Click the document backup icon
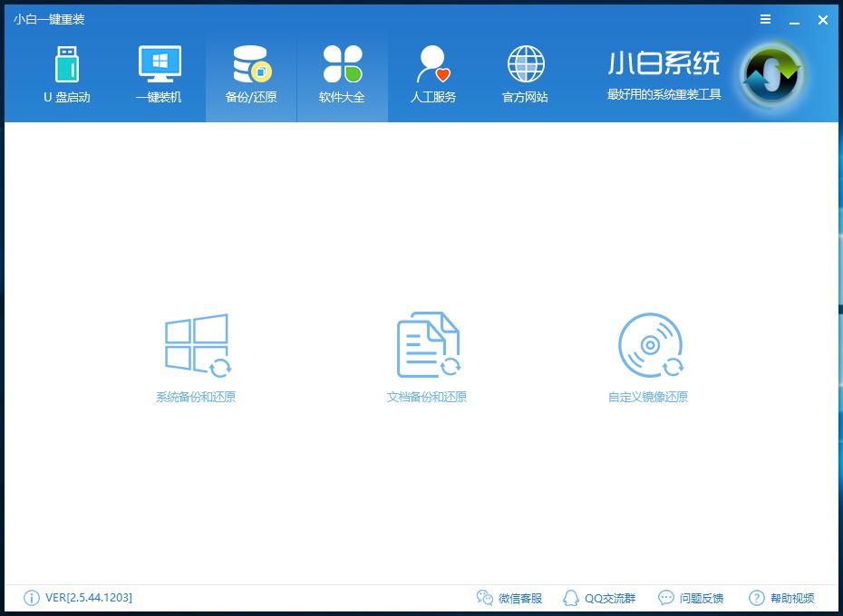This screenshot has width=843, height=616. [x=429, y=345]
